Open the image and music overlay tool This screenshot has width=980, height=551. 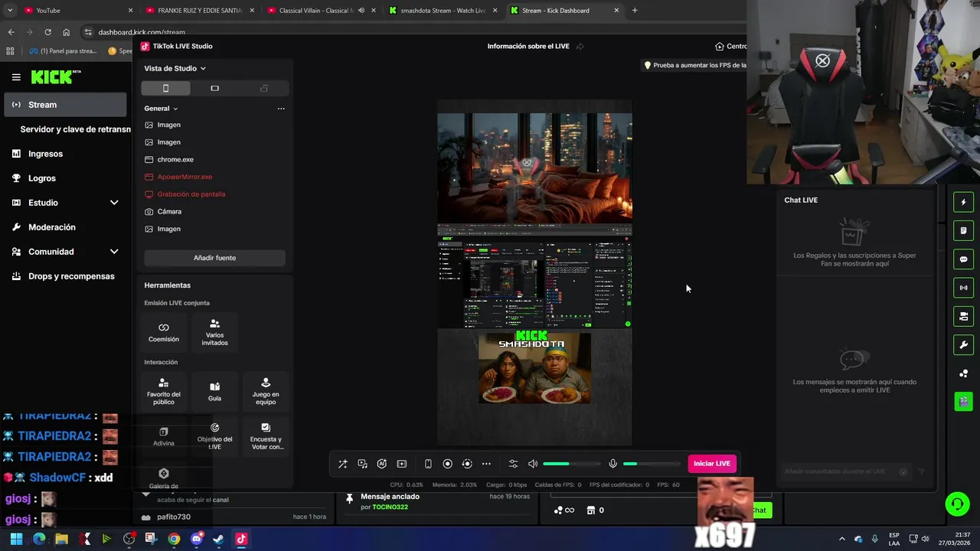tap(363, 464)
